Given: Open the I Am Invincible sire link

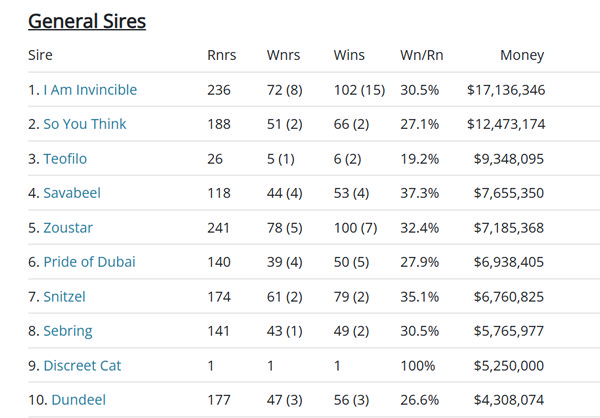Looking at the screenshot, I should pos(90,90).
